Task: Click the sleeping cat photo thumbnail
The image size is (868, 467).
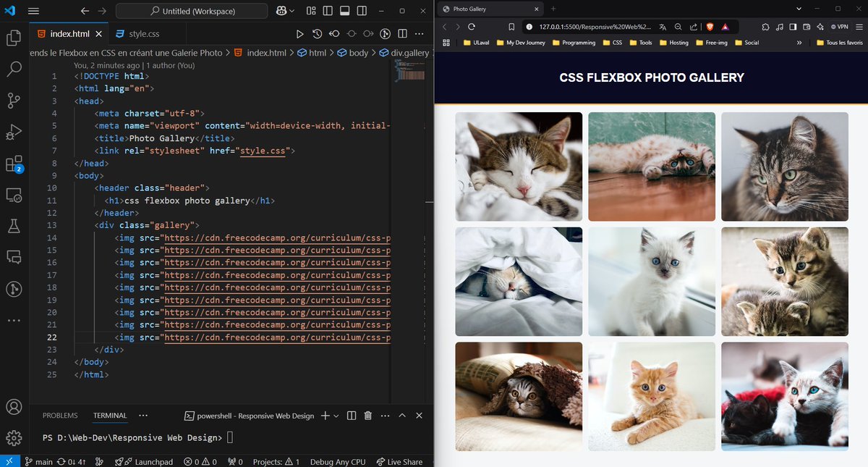Action: [519, 167]
